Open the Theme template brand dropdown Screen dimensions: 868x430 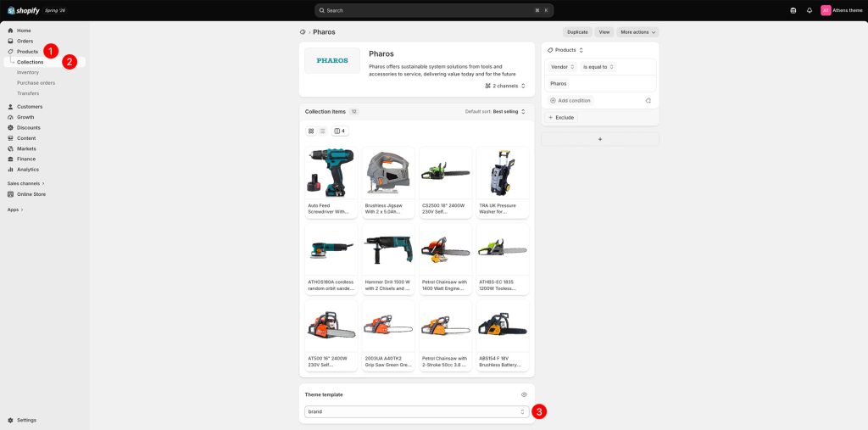[x=416, y=411]
